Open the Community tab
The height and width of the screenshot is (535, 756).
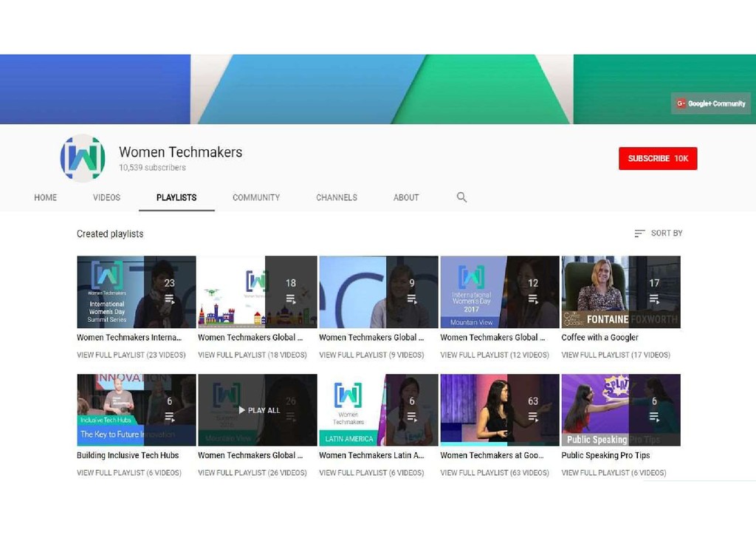point(256,197)
